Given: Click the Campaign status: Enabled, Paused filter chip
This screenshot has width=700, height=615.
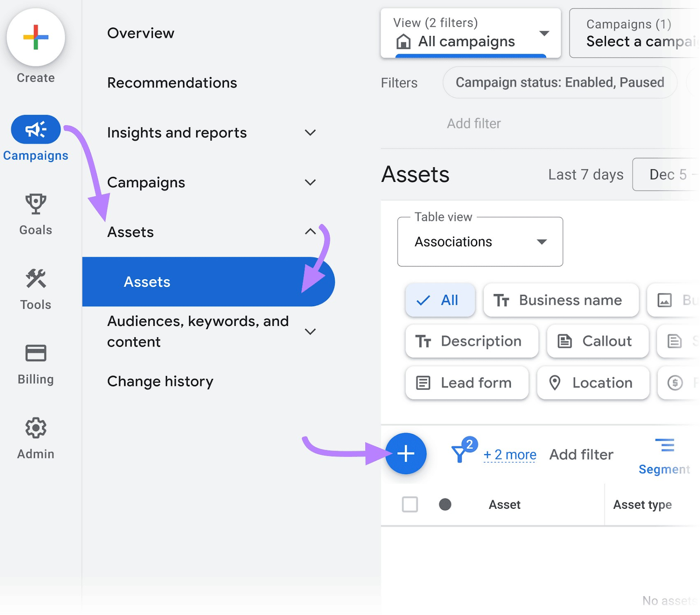Looking at the screenshot, I should pyautogui.click(x=560, y=82).
